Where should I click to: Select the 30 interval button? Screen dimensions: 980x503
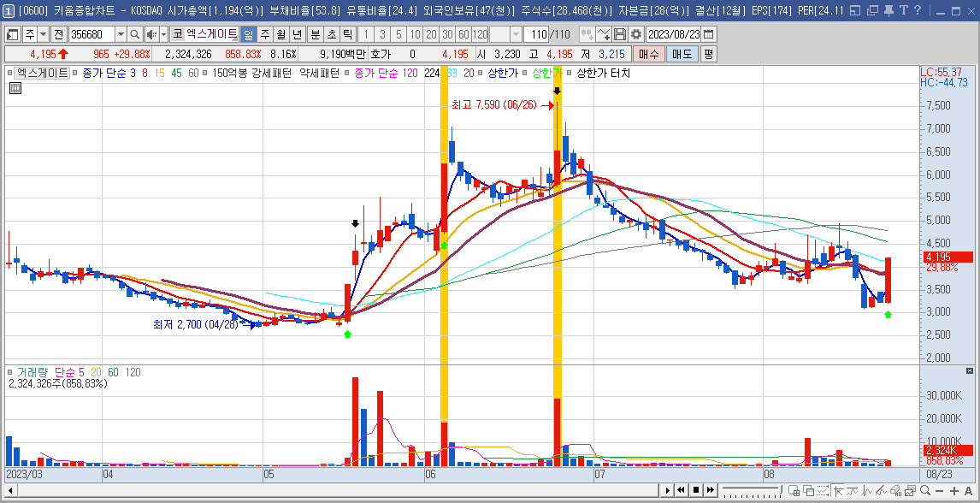pyautogui.click(x=447, y=33)
